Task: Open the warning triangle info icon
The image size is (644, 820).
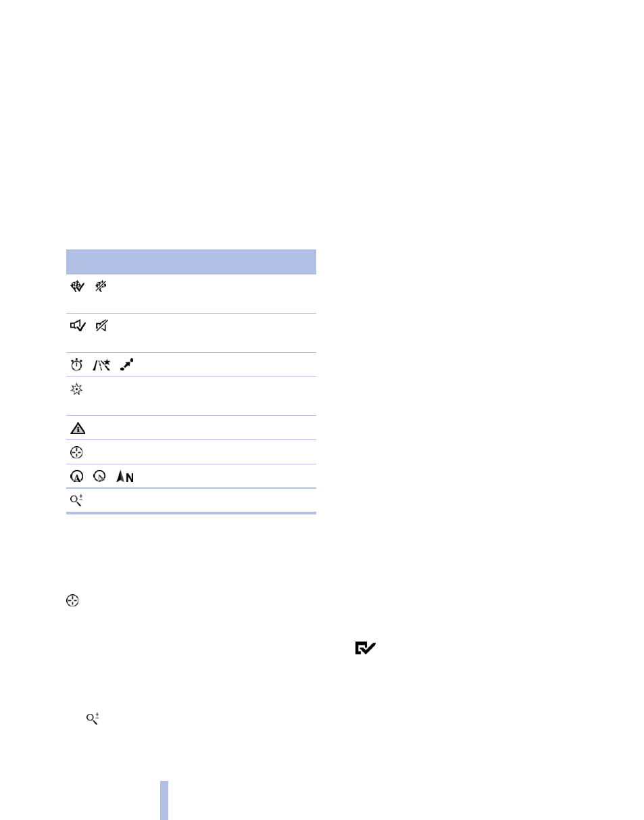Action: click(x=78, y=428)
